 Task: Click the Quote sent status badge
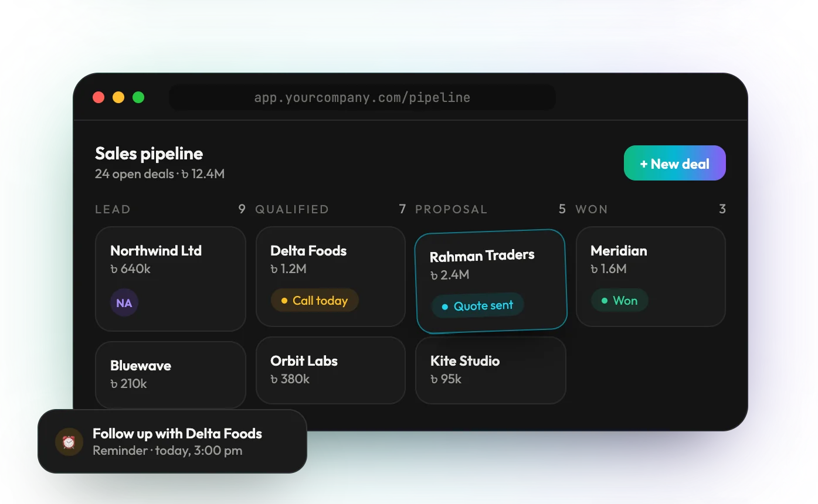pos(478,305)
